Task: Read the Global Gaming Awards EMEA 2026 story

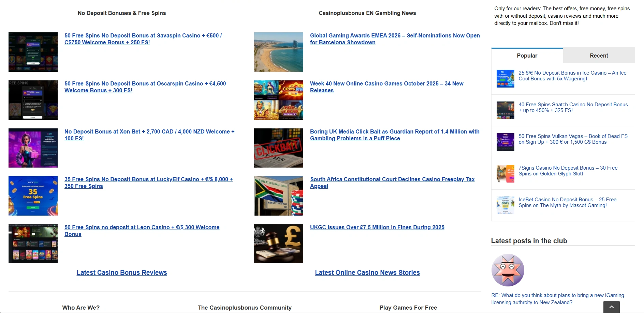Action: click(395, 39)
